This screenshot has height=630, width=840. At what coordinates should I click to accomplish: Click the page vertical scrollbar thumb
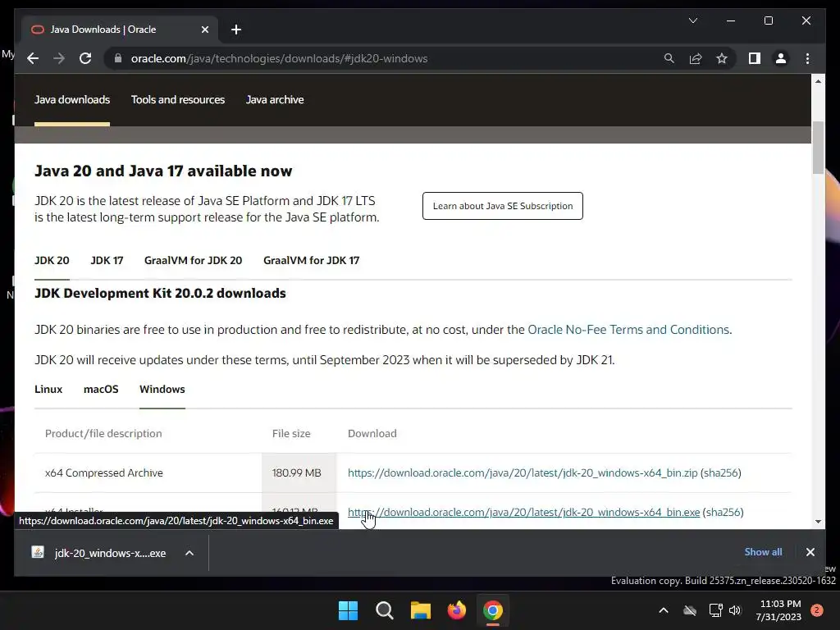coord(818,148)
